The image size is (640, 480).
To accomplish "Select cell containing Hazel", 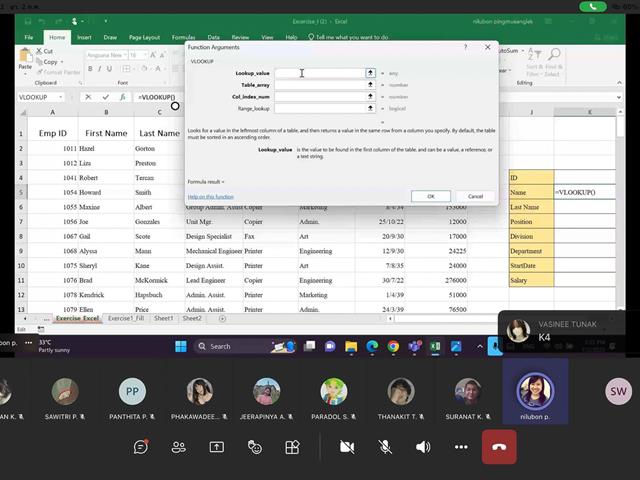I will [106, 149].
